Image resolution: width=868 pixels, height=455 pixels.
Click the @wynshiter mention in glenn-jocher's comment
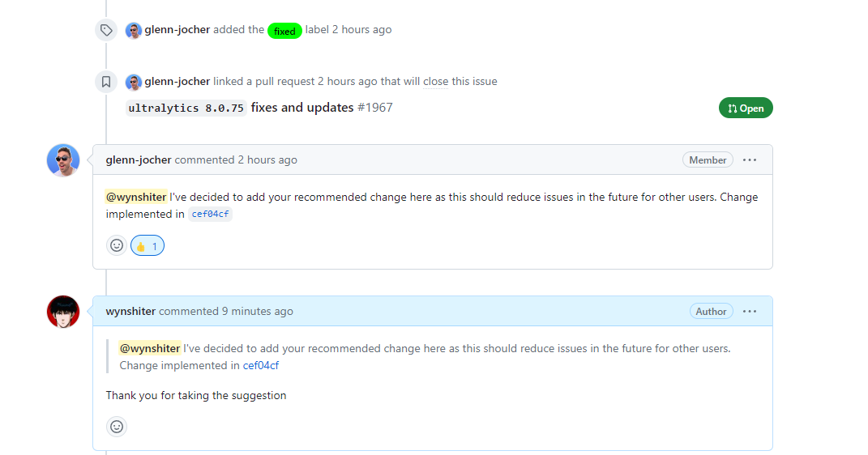pyautogui.click(x=136, y=197)
